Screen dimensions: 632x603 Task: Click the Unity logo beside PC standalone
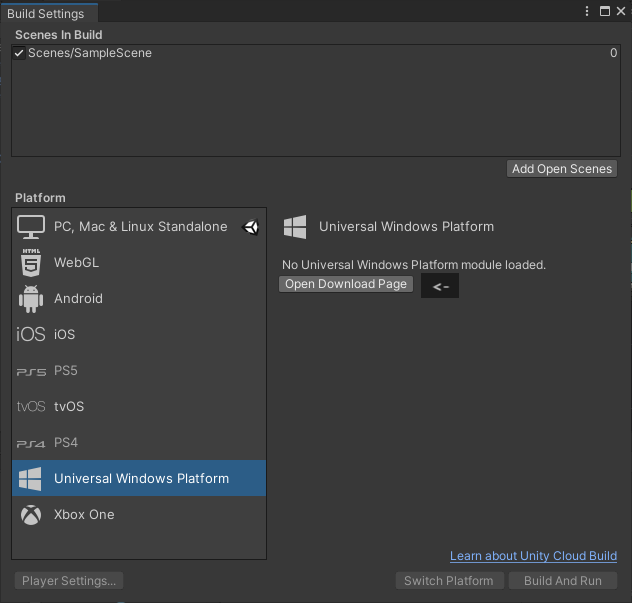tap(250, 227)
